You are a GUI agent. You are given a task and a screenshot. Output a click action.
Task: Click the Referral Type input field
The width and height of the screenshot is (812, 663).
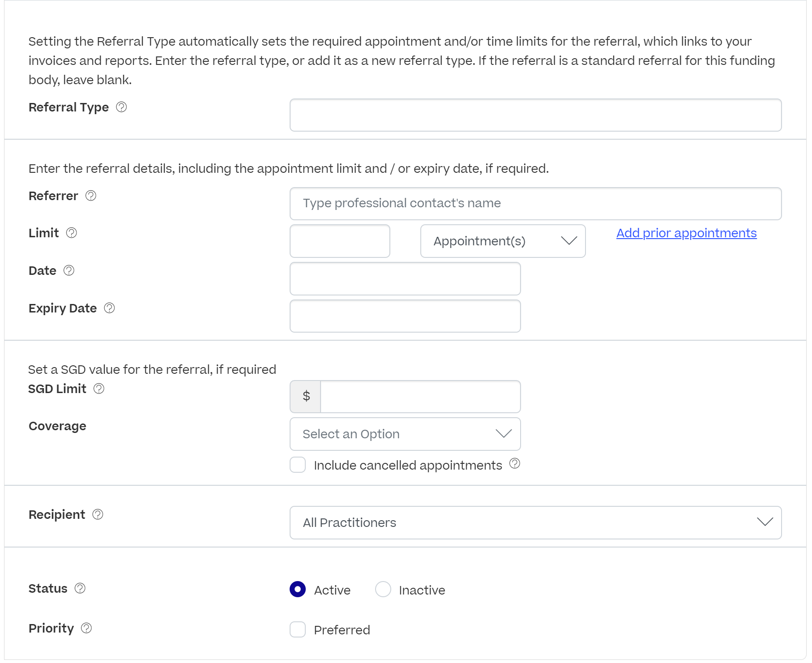coord(535,115)
